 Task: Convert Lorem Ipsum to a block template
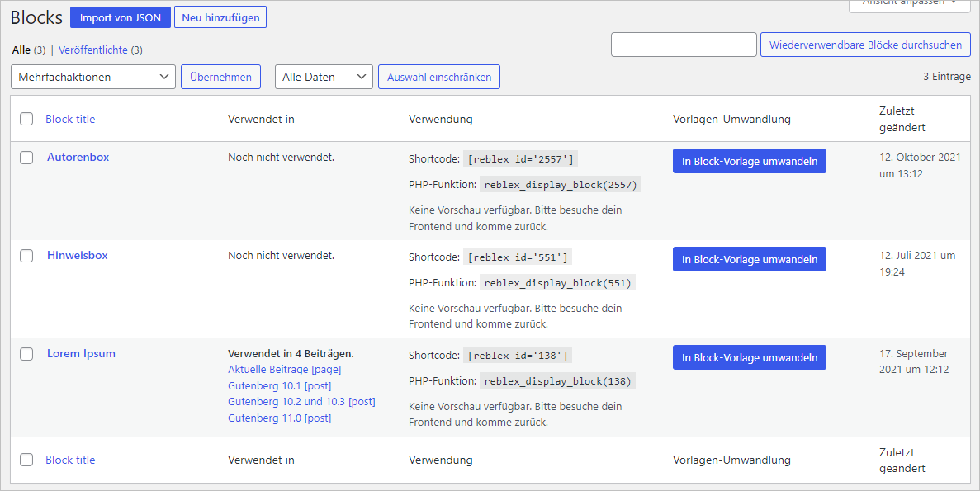coord(749,357)
